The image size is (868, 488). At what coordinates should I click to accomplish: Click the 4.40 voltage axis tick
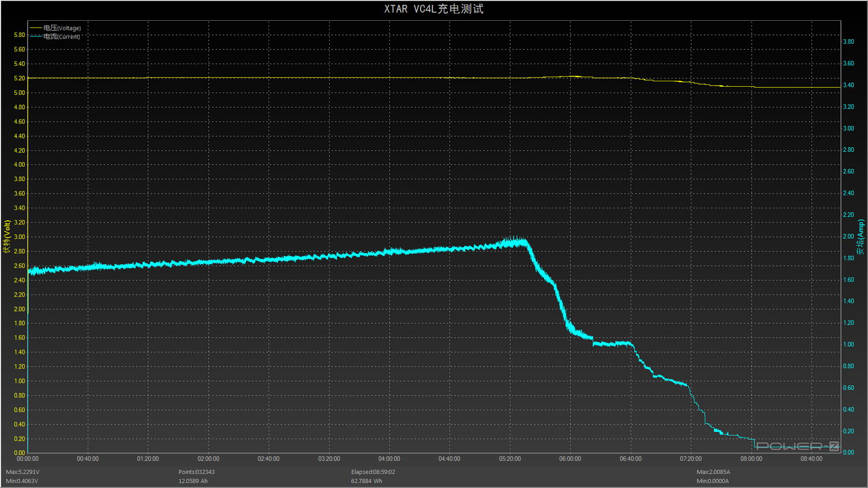[x=19, y=136]
